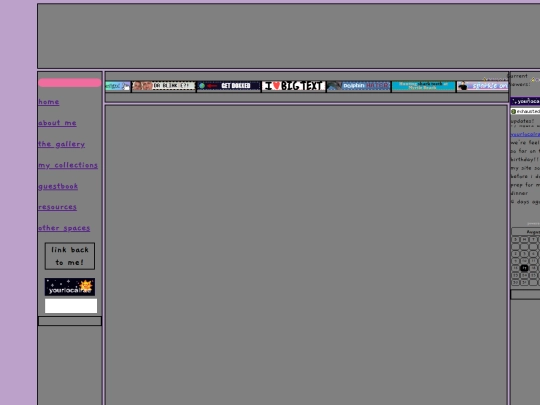Open the blue profile link in the status widget
The image size is (540, 405).
(525, 134)
